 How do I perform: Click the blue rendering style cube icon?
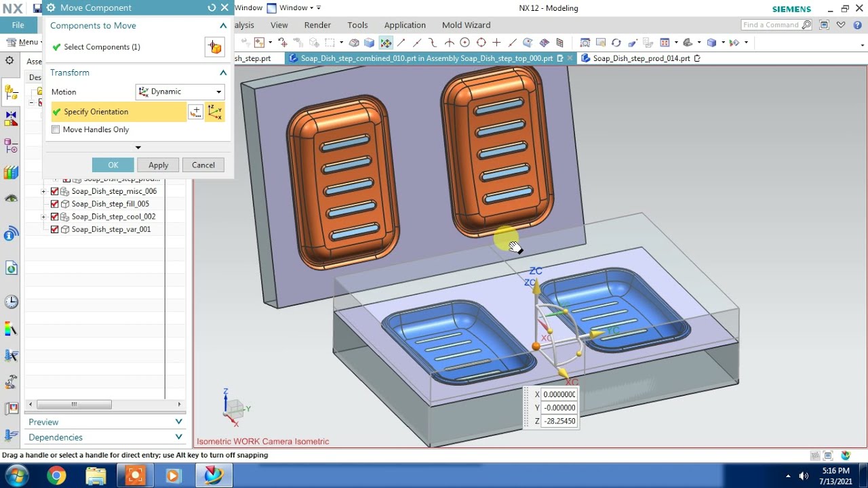coord(711,43)
